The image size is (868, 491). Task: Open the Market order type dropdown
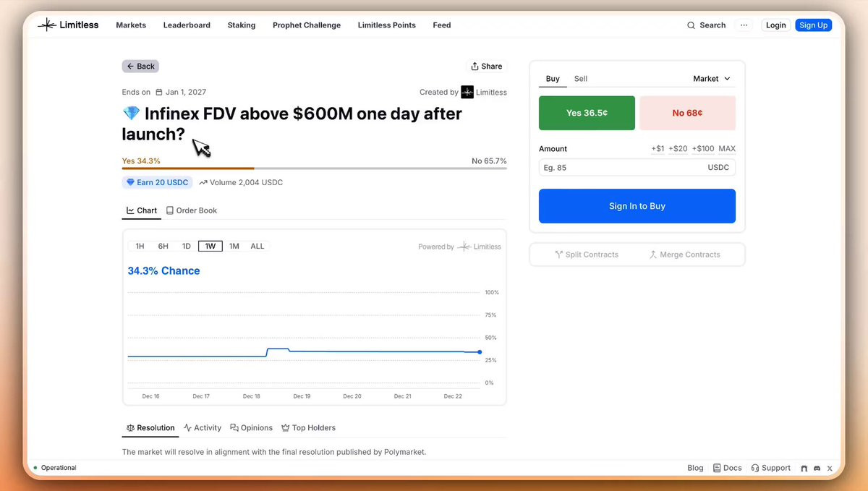pos(712,78)
